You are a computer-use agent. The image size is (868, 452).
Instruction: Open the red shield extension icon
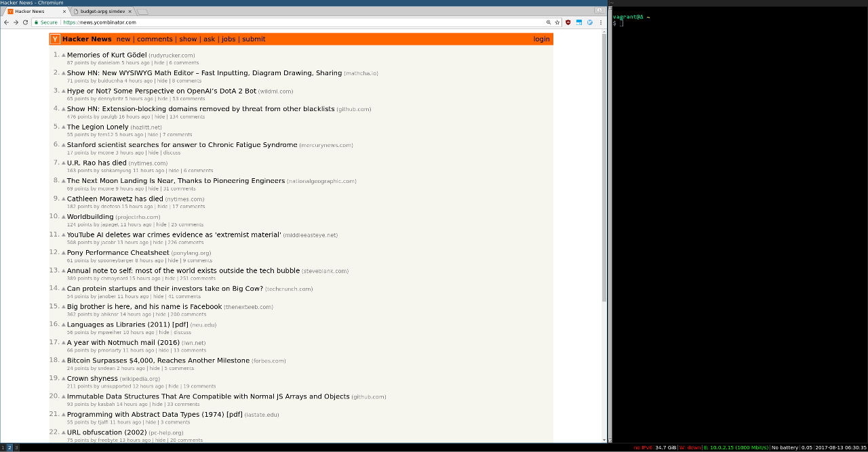point(568,22)
